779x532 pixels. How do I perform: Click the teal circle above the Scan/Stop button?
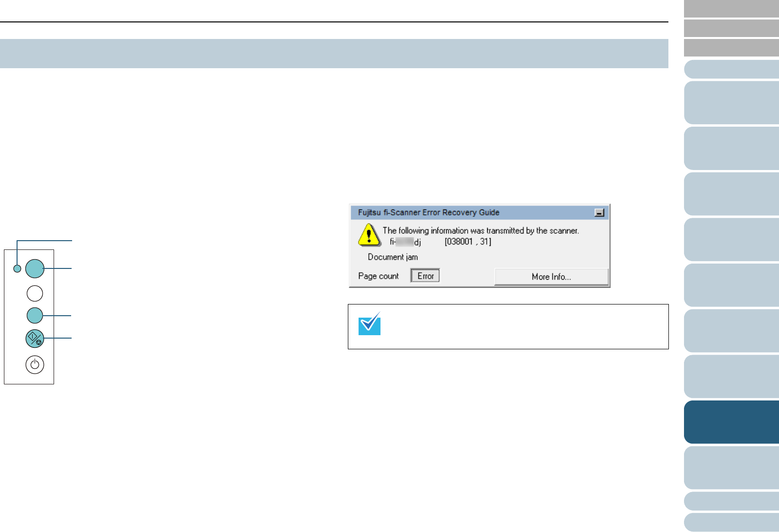35,315
